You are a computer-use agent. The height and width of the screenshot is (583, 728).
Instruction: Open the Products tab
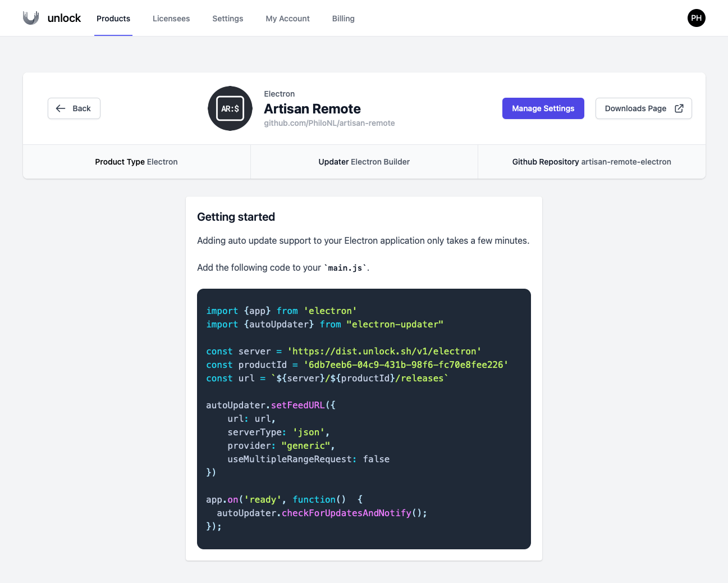coord(113,19)
